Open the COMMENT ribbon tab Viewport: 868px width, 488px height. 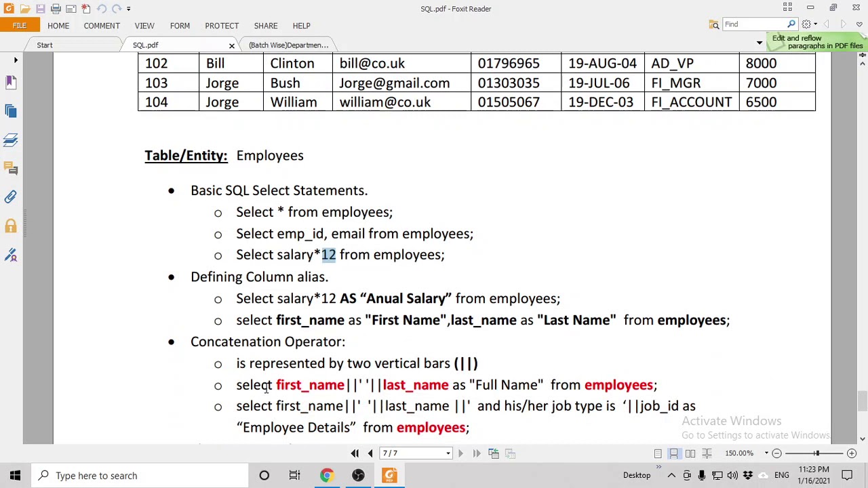(102, 26)
